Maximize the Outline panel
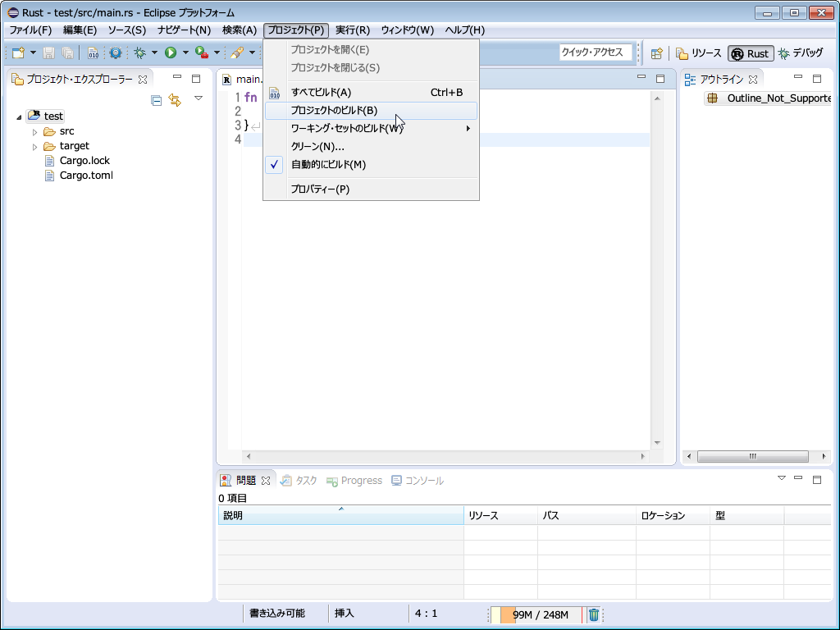This screenshot has height=630, width=840. tap(816, 79)
